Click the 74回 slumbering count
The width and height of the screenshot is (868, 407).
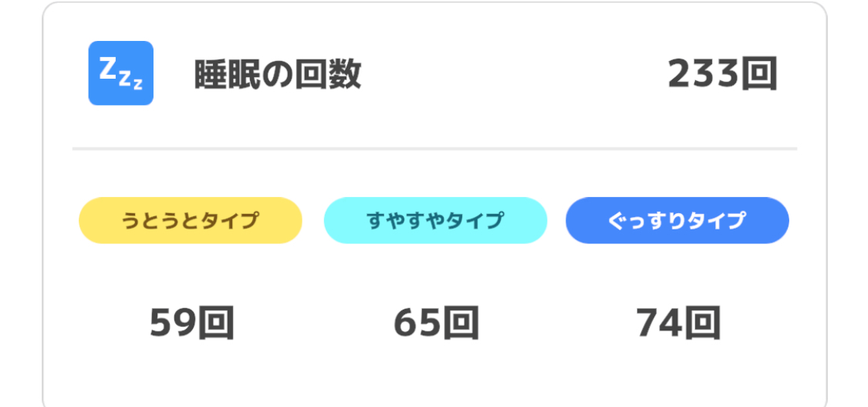click(678, 323)
